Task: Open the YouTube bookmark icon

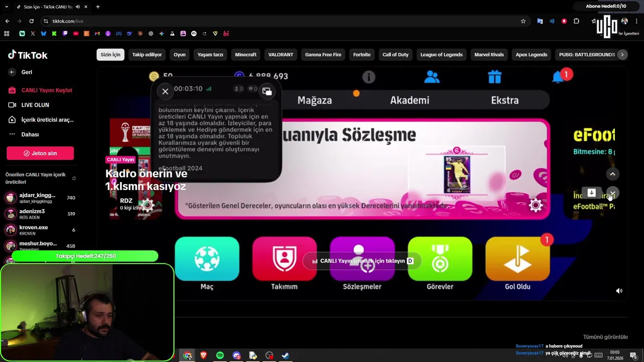Action: point(75,34)
